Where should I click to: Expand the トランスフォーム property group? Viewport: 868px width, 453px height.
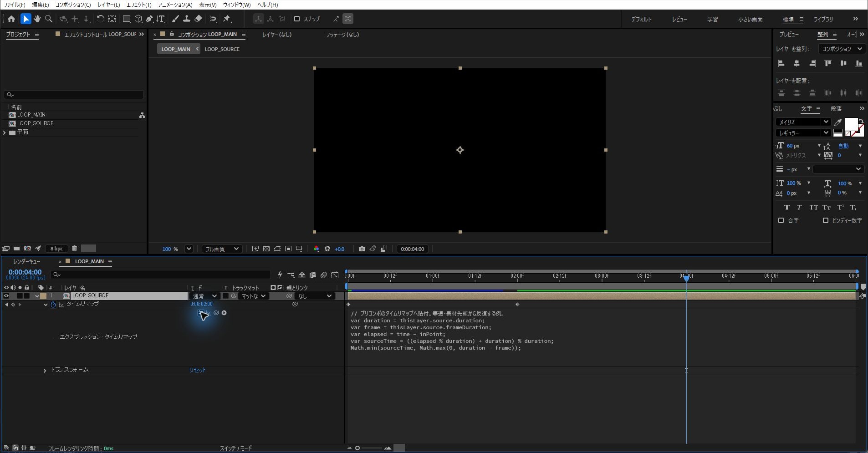point(45,371)
